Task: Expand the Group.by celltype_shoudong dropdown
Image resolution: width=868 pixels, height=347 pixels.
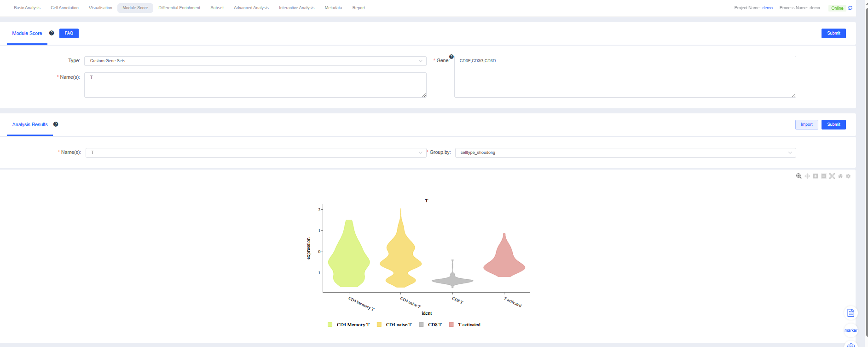Action: click(625, 153)
